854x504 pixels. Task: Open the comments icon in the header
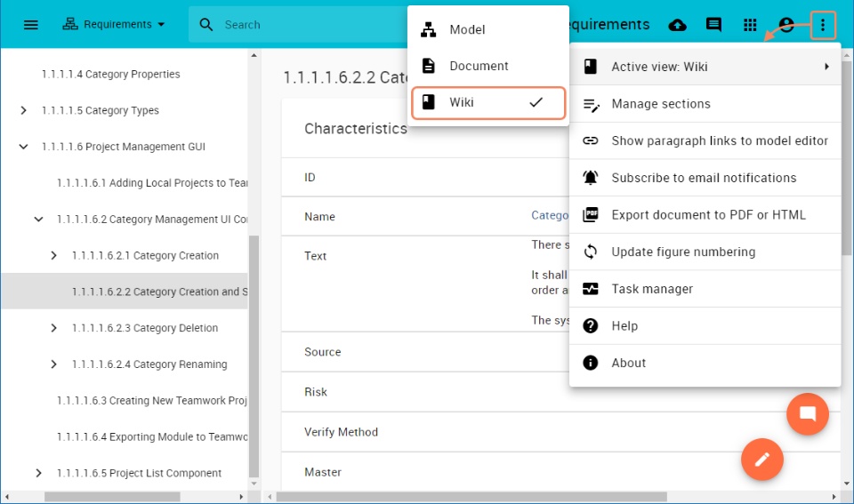[713, 25]
